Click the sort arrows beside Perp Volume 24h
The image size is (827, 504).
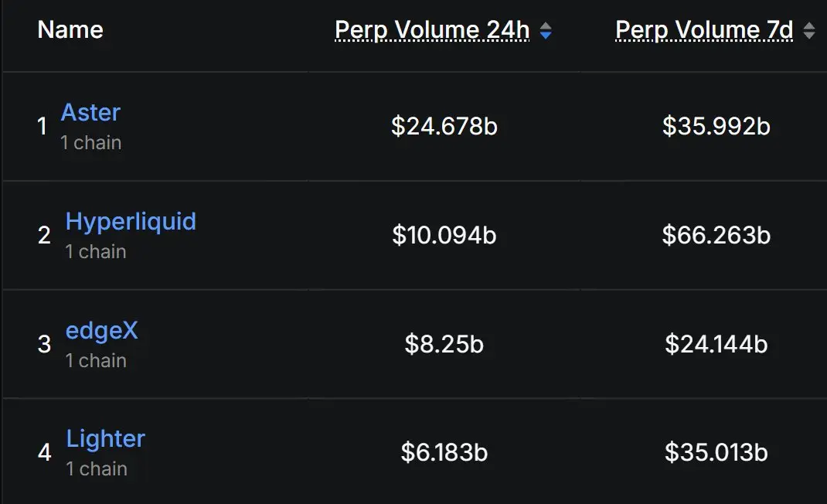[x=546, y=31]
